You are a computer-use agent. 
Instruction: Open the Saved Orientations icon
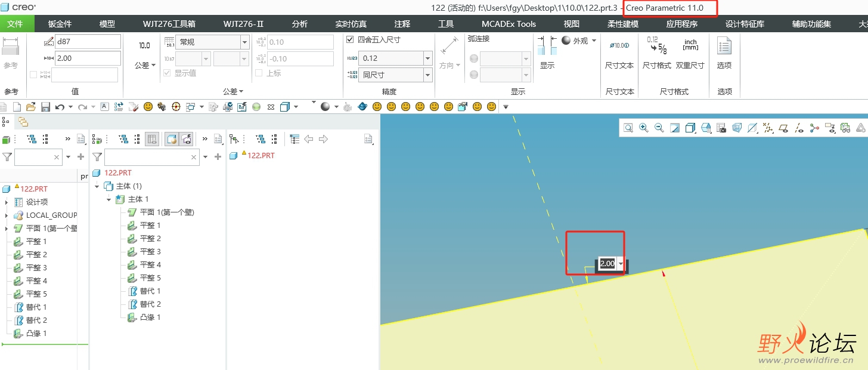coord(706,128)
